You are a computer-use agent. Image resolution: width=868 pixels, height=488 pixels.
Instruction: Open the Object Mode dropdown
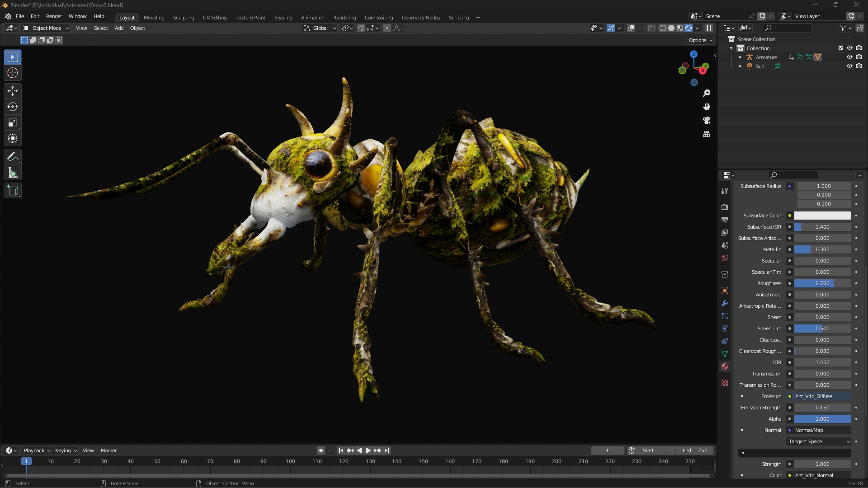(46, 28)
